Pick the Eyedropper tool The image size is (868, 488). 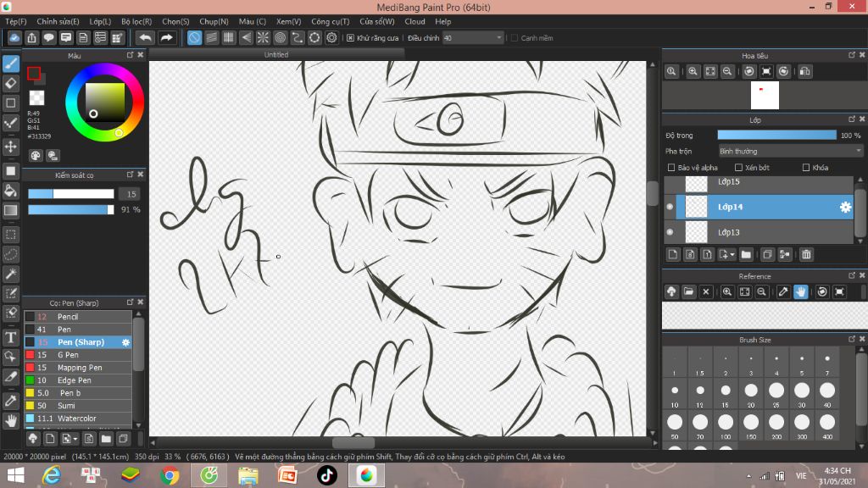click(10, 401)
